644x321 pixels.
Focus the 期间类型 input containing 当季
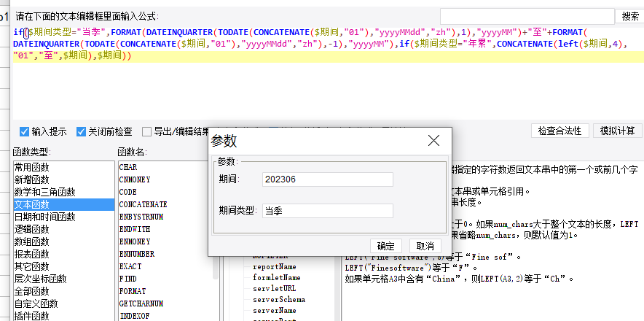coord(328,211)
